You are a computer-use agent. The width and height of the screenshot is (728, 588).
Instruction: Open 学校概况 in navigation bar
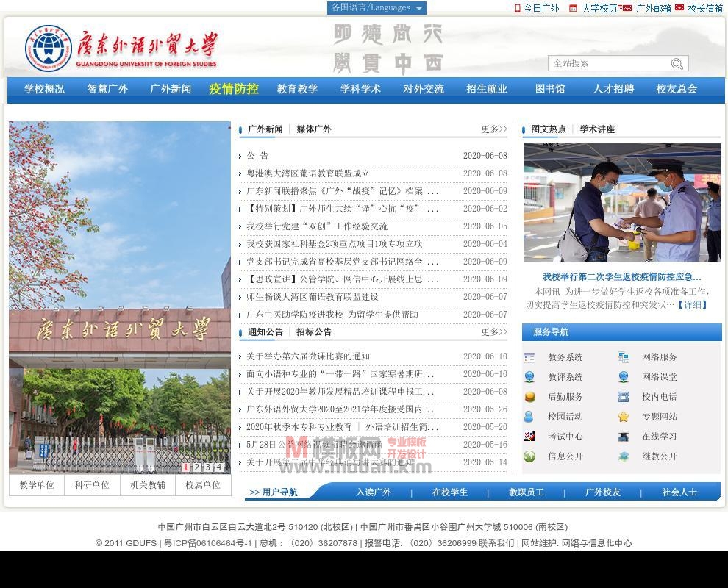pos(44,89)
